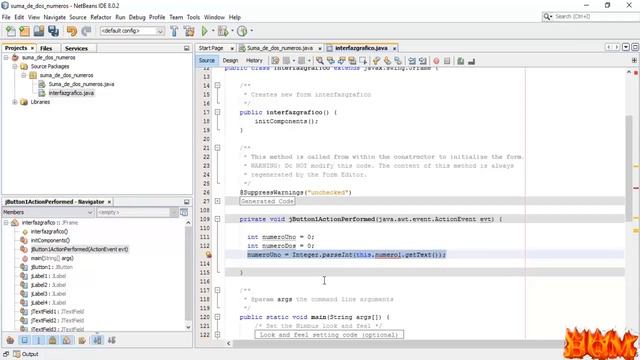Toggle Show Inherited Members in Navigator
This screenshot has height=360, width=640.
(11, 340)
